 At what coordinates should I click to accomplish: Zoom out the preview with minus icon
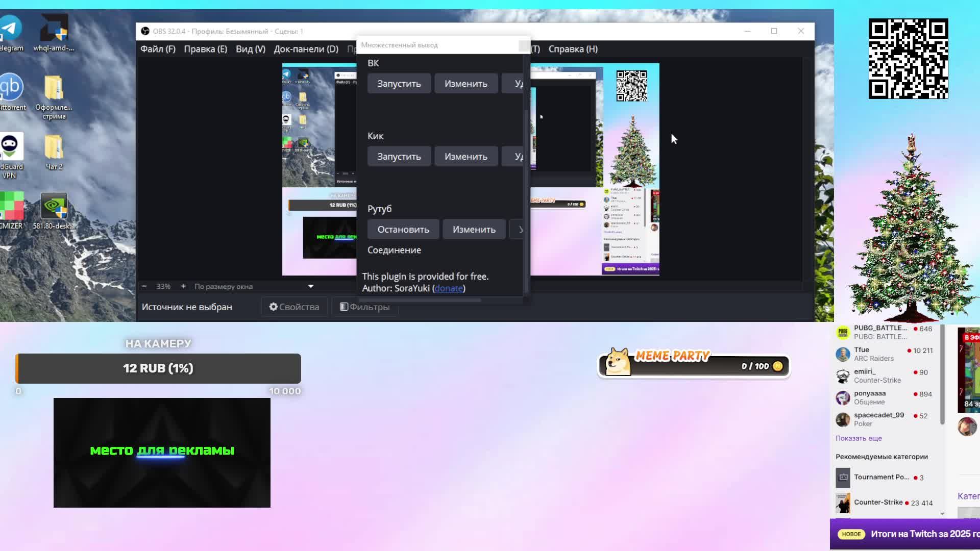(x=144, y=287)
